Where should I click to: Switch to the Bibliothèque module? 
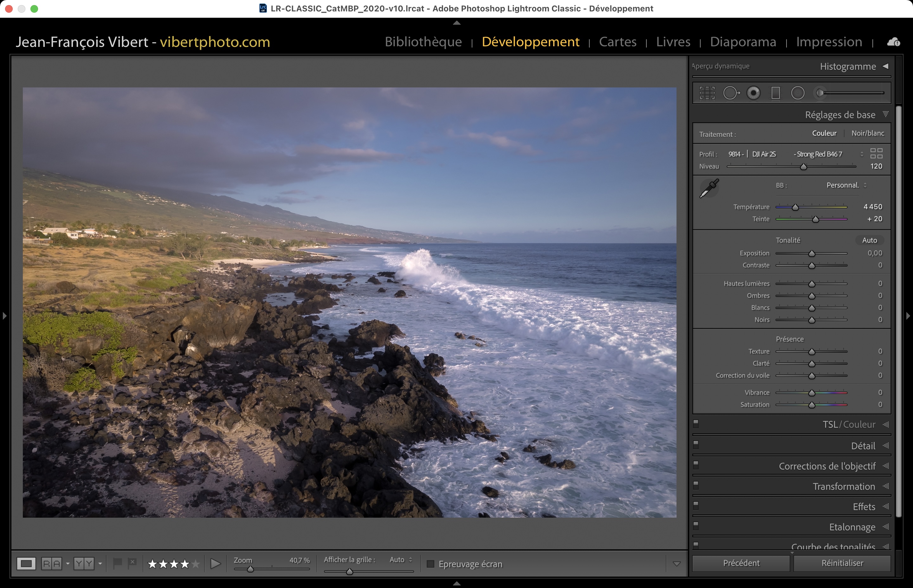point(423,42)
